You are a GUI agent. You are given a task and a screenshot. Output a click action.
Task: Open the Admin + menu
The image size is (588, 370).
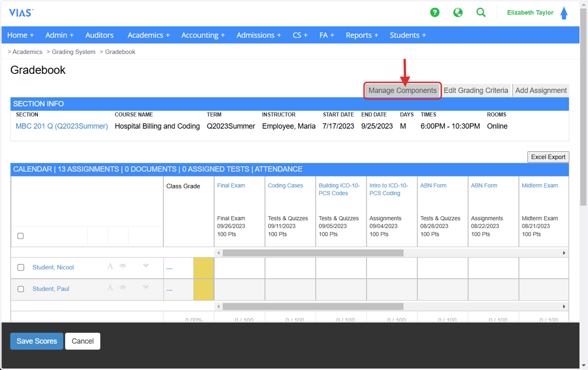[59, 35]
